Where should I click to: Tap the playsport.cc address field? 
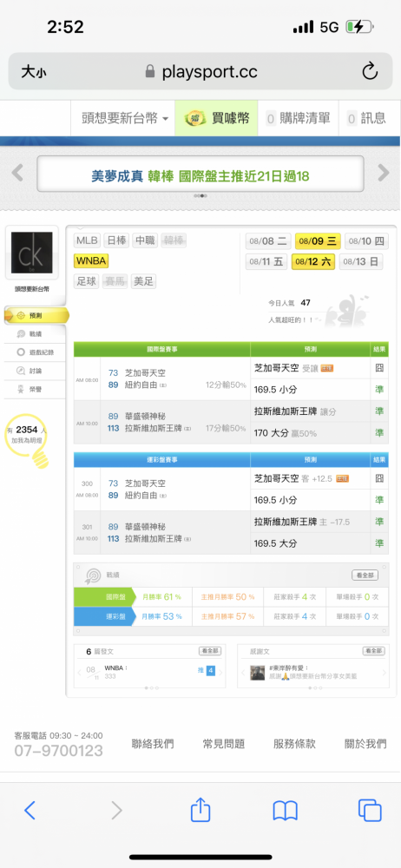coord(200,71)
